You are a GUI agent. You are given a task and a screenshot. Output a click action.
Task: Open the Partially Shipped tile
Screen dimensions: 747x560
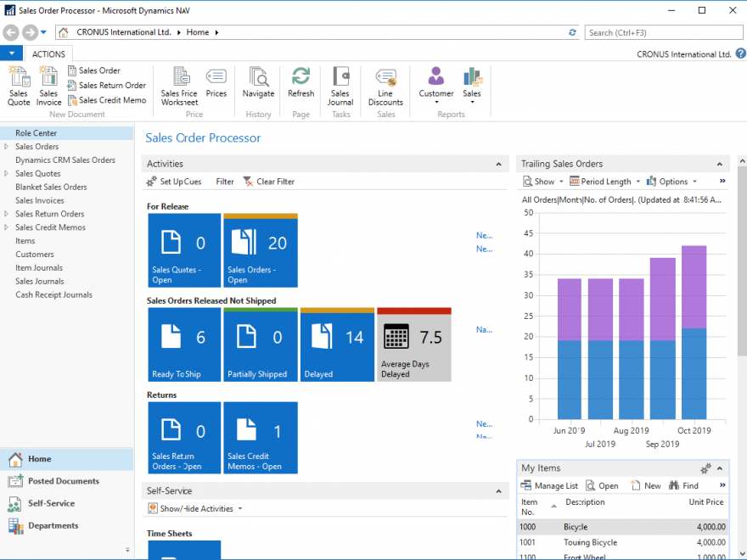pos(261,344)
